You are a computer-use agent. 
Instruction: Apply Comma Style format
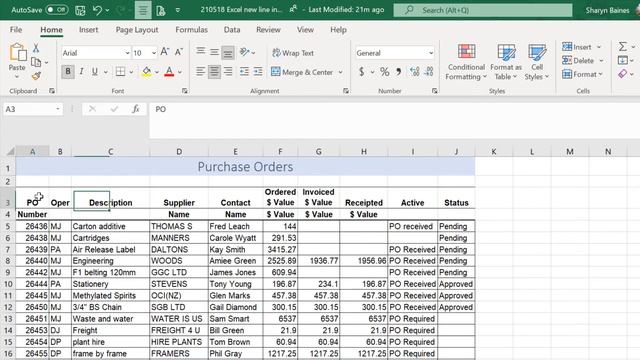point(398,72)
